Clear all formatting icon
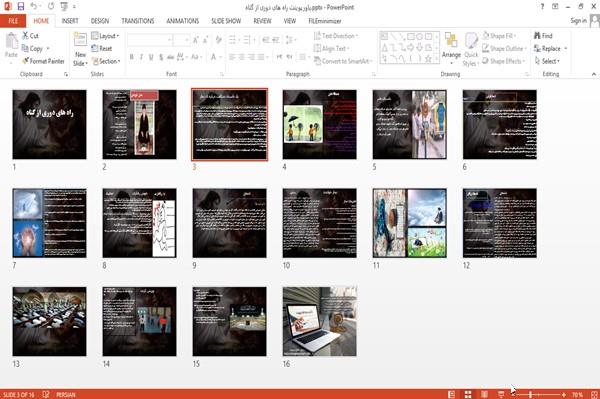This screenshot has width=600, height=399. pyautogui.click(x=218, y=40)
